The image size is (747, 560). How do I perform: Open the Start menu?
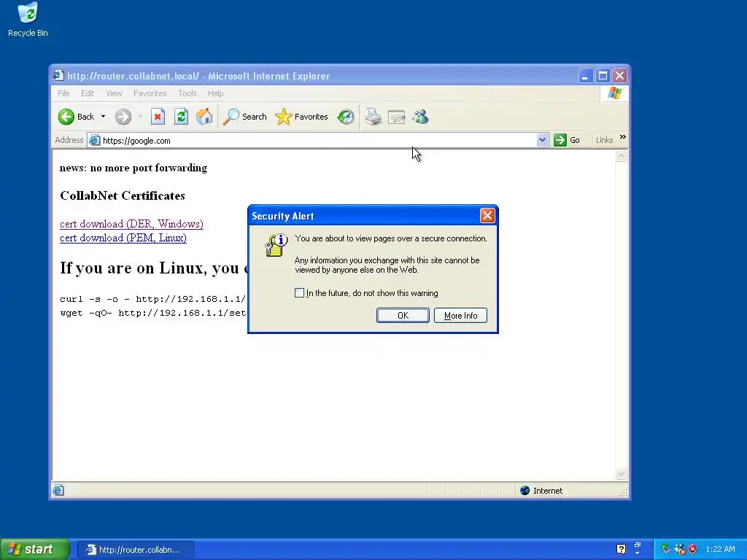point(34,549)
